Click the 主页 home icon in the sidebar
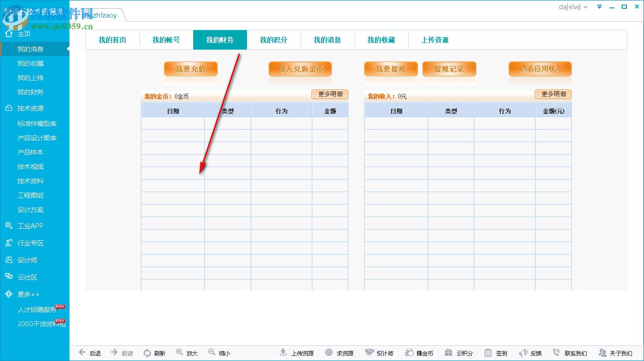The width and height of the screenshot is (644, 361). (x=8, y=33)
